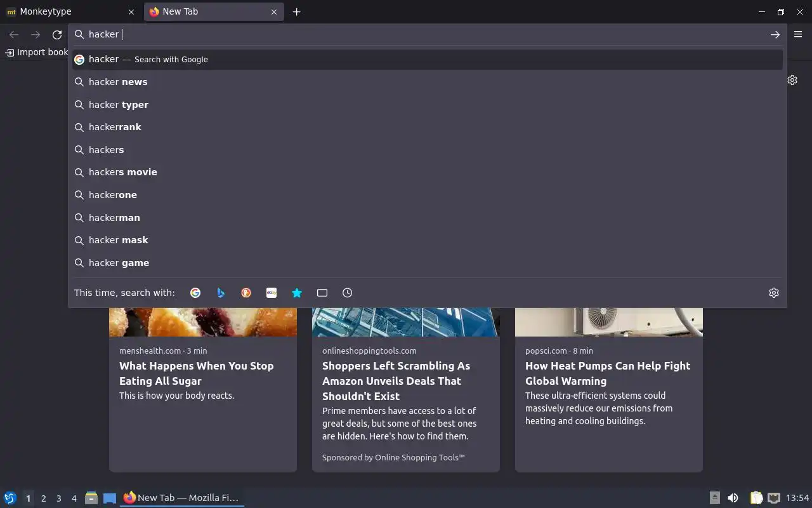Go back one page
Screen dimensions: 812x508
14,34
